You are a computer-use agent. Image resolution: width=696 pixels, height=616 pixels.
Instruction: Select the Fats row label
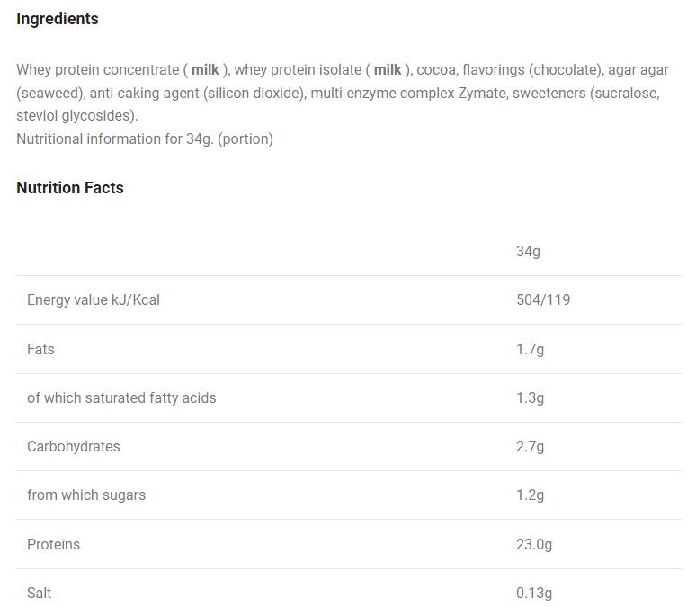(40, 349)
